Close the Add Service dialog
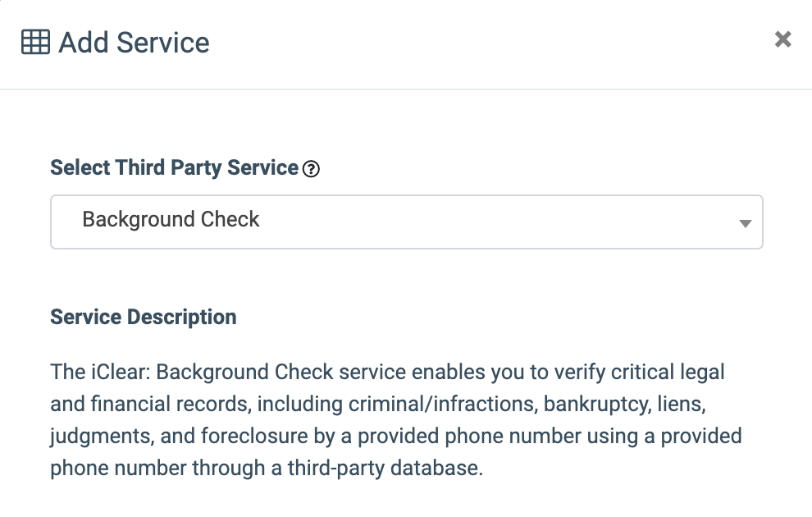Image resolution: width=812 pixels, height=517 pixels. tap(783, 39)
